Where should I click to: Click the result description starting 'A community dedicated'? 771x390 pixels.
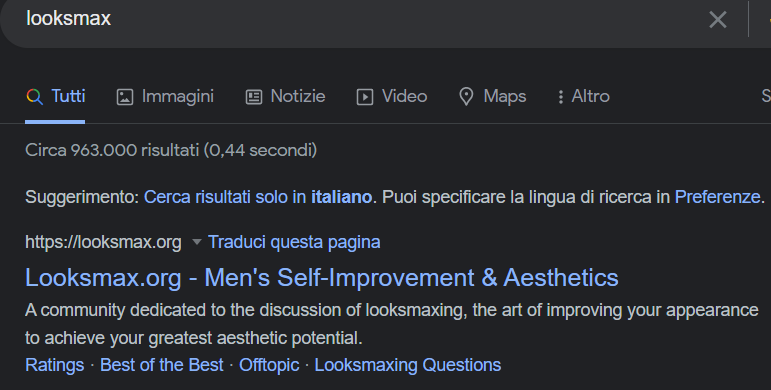pyautogui.click(x=391, y=324)
